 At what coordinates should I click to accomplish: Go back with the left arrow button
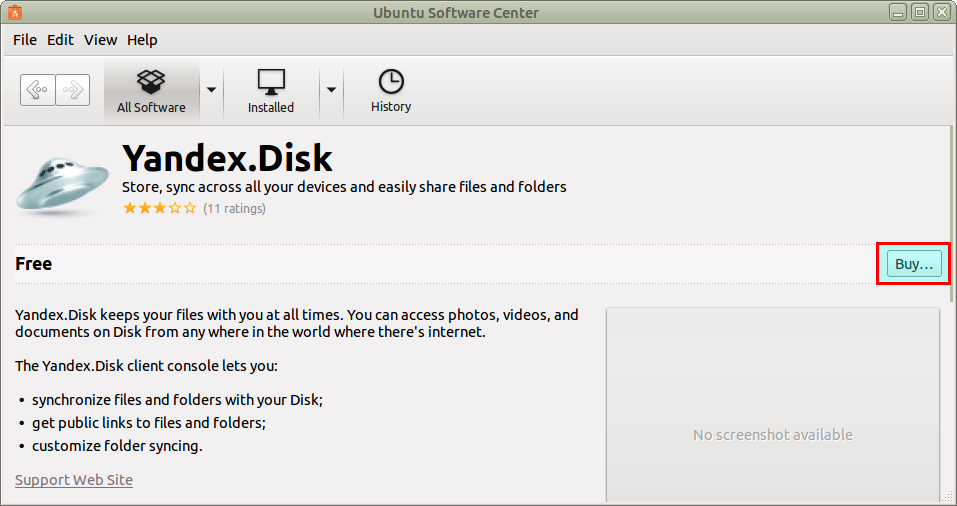pos(38,90)
